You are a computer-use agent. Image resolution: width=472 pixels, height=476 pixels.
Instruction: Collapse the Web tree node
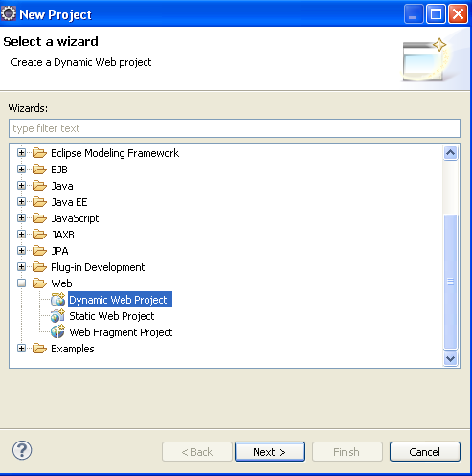click(21, 283)
